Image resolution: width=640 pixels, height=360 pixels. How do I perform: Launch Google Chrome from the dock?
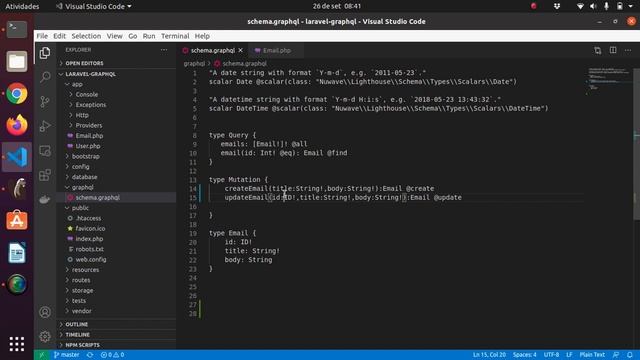tap(17, 93)
